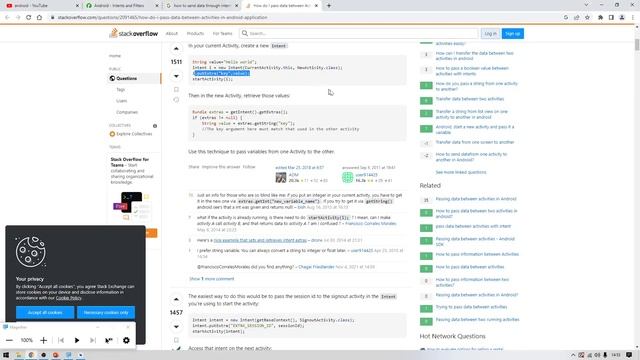
Task: Click Share under the 1511-vote answer
Action: point(193,167)
